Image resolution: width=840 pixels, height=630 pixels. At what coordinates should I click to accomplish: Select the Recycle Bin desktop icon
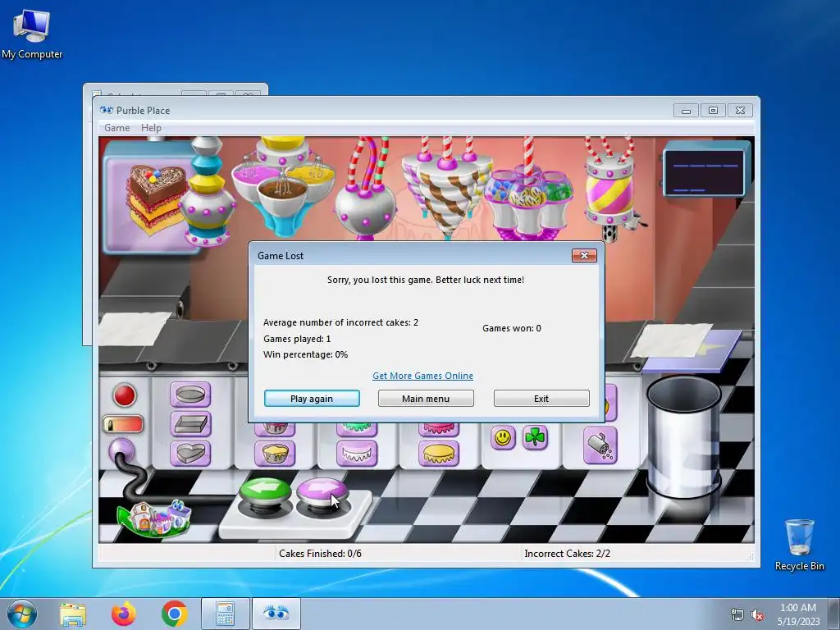tap(799, 545)
